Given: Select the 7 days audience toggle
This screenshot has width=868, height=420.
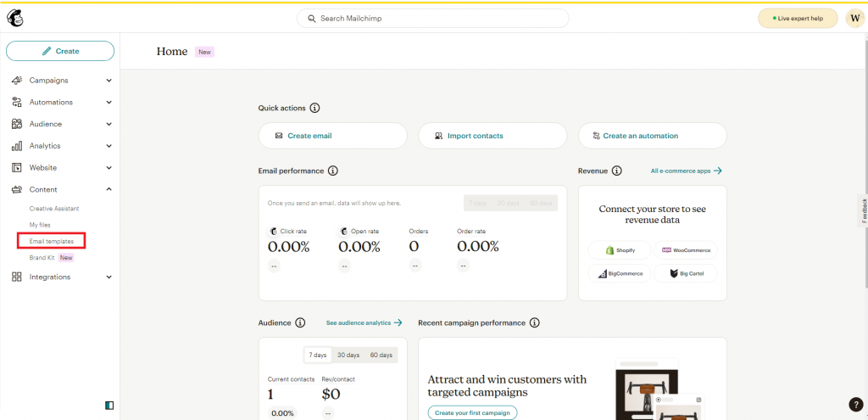Looking at the screenshot, I should tap(318, 355).
